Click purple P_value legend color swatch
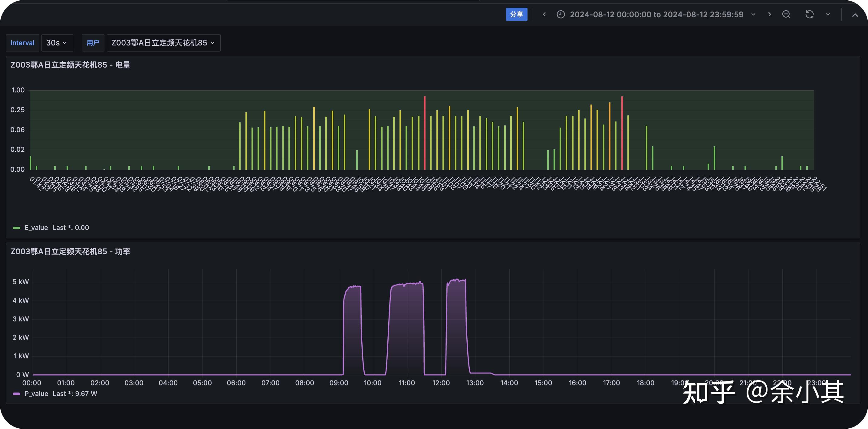 click(16, 394)
